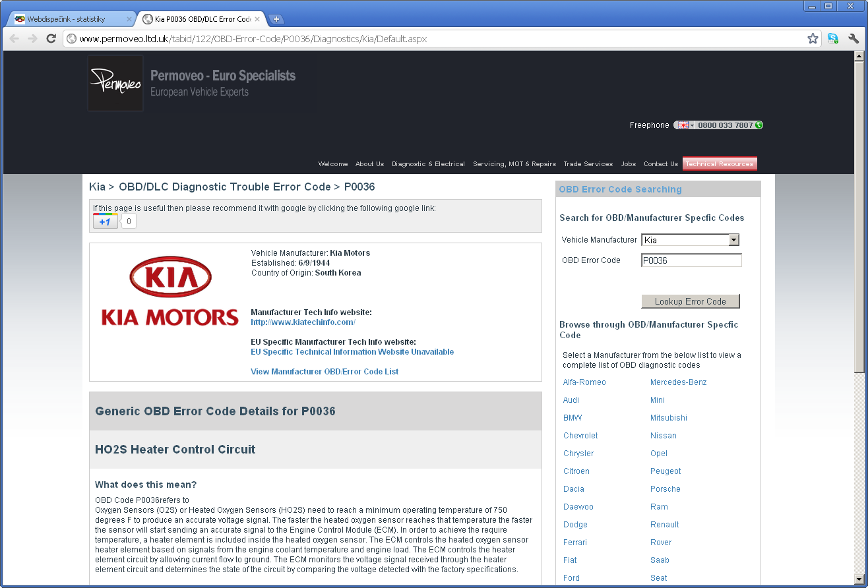The width and height of the screenshot is (868, 588).
Task: Open the Contact Us menu item
Action: [x=661, y=164]
